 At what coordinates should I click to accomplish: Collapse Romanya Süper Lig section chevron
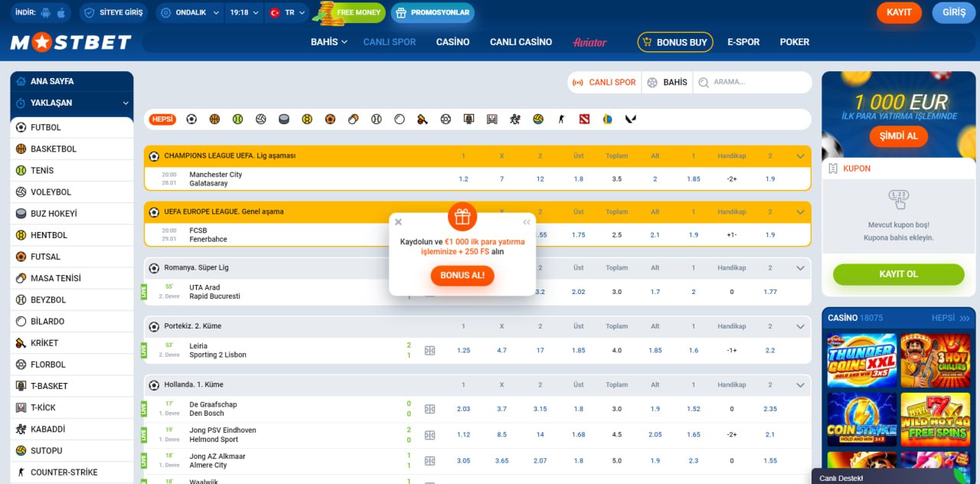(x=800, y=268)
